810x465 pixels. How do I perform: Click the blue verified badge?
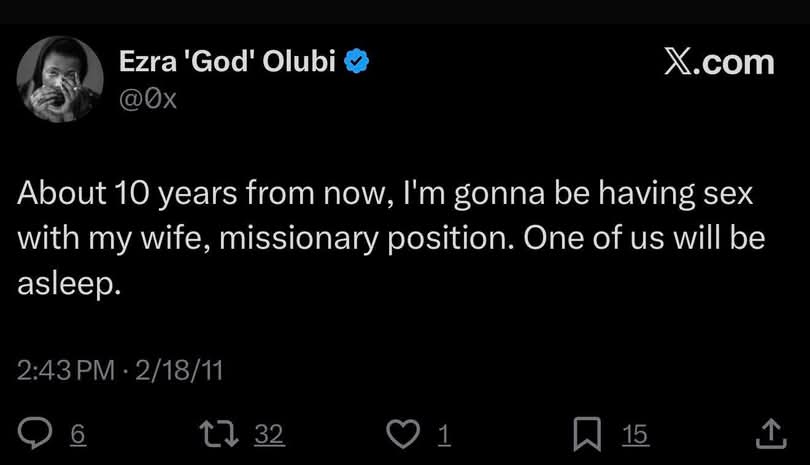point(358,62)
